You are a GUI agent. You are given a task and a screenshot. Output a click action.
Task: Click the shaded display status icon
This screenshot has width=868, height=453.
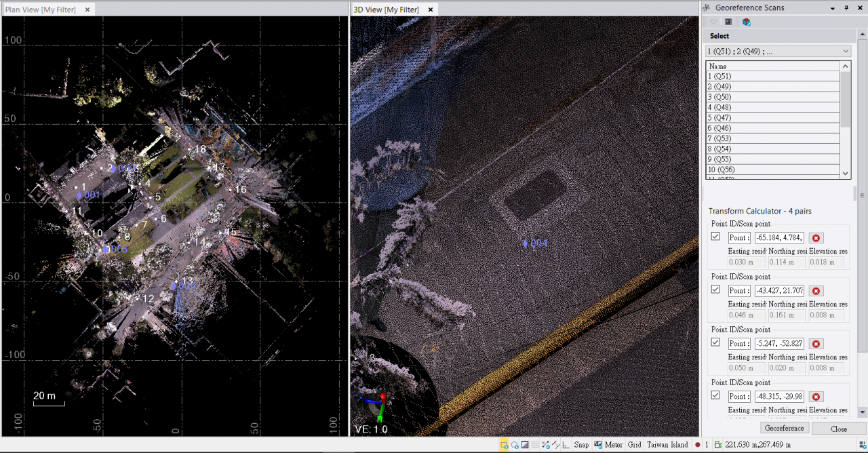coord(525,445)
